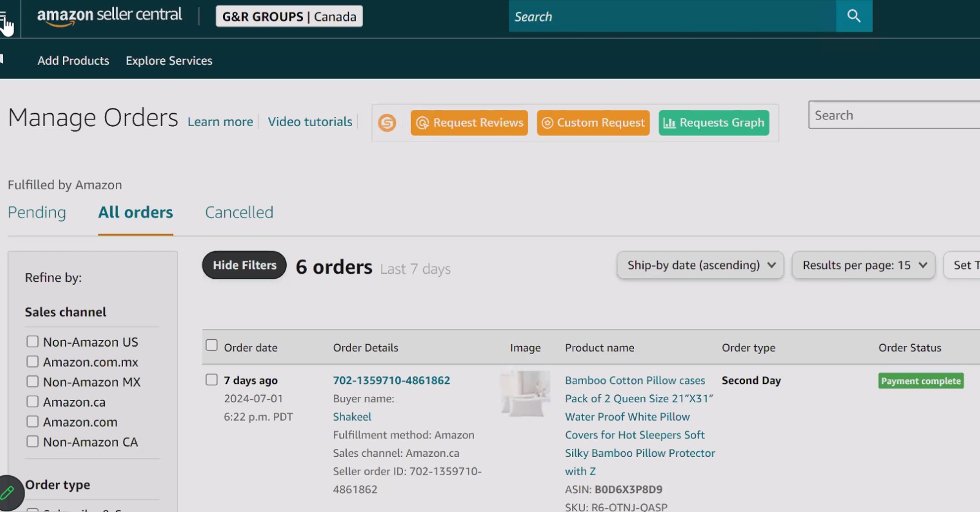This screenshot has width=980, height=512.
Task: Switch to the Cancelled tab
Action: pyautogui.click(x=239, y=213)
